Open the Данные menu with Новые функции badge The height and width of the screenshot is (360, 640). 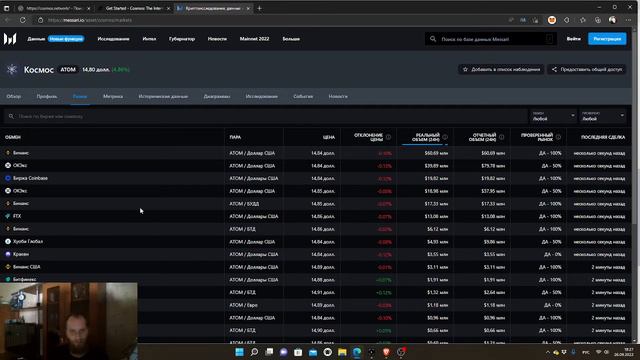click(x=56, y=39)
